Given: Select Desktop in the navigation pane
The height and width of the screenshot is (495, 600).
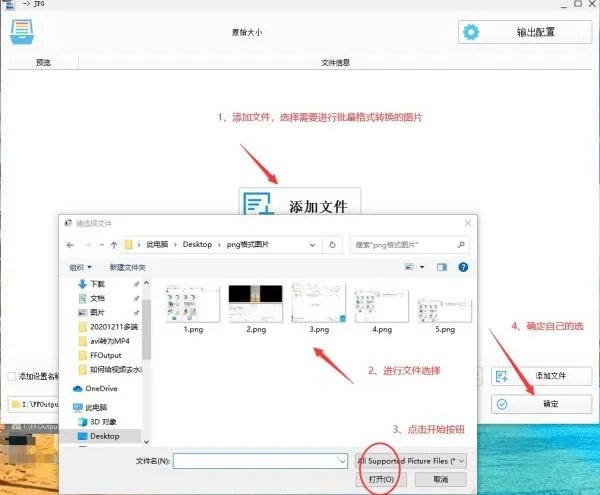Looking at the screenshot, I should [x=99, y=436].
